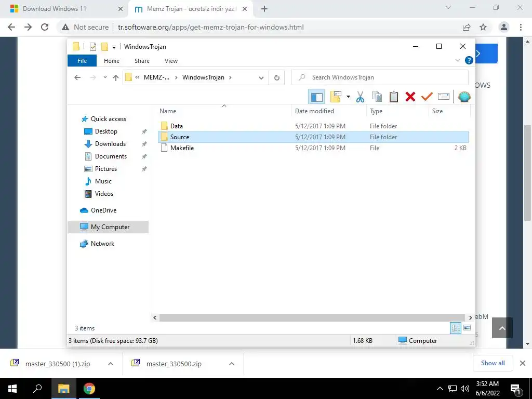
Task: Click the new folder icon in title bar
Action: point(105,46)
